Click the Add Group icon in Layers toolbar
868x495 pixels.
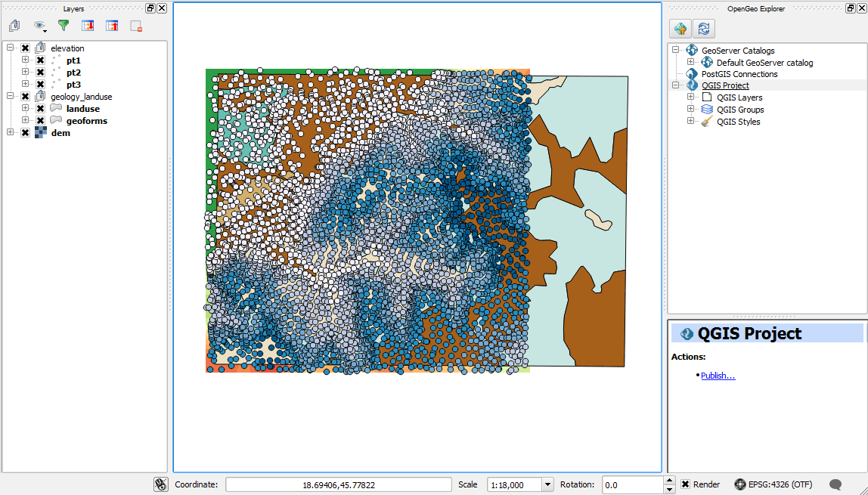14,26
